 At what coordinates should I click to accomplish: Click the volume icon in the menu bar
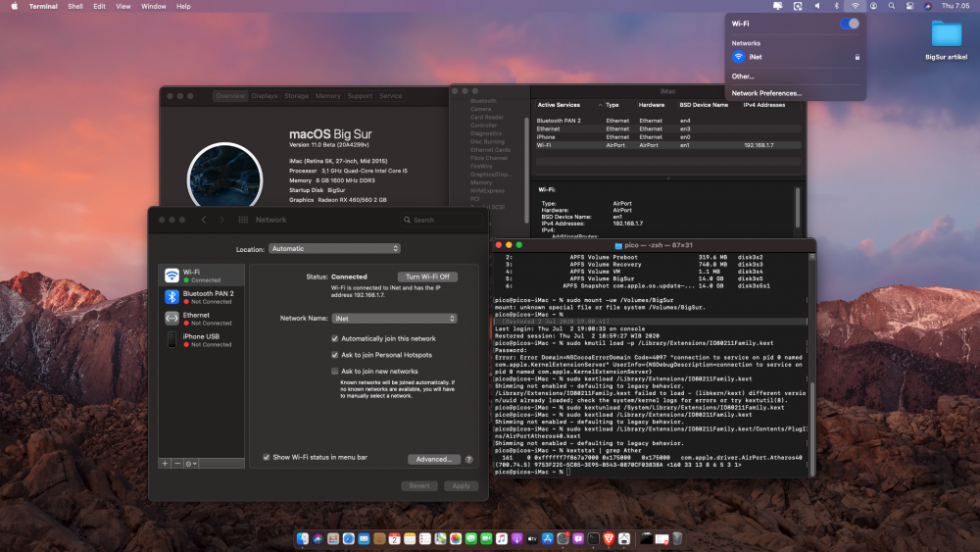[x=817, y=6]
